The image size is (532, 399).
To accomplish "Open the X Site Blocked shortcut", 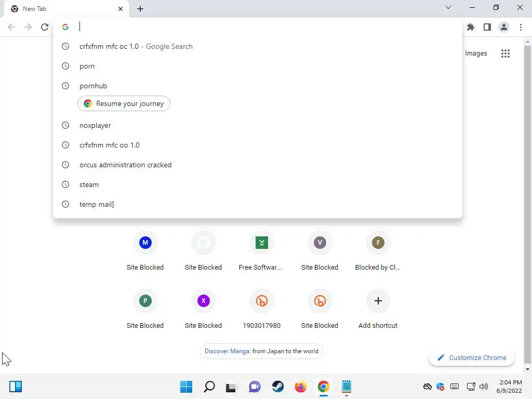I will (203, 310).
